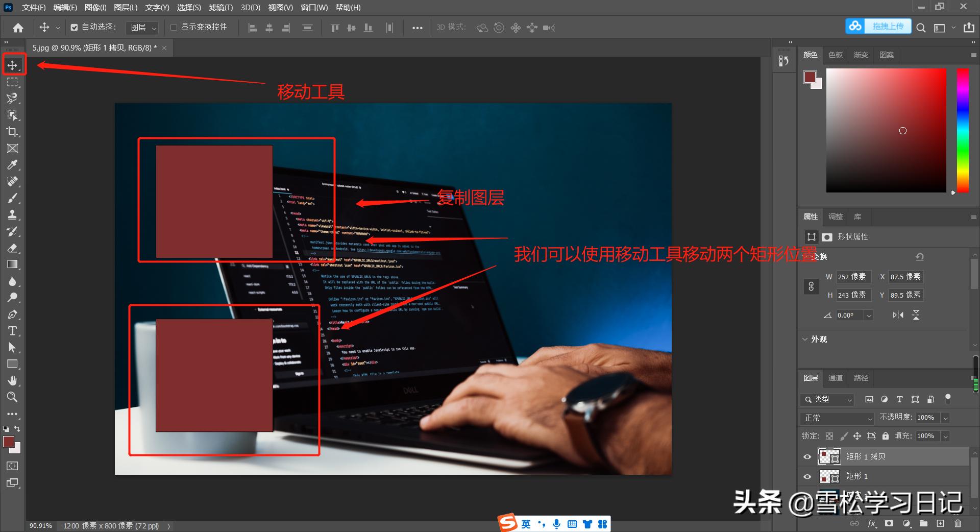The image size is (980, 532).
Task: Toggle the 自动选择 checkbox off
Action: (x=73, y=27)
